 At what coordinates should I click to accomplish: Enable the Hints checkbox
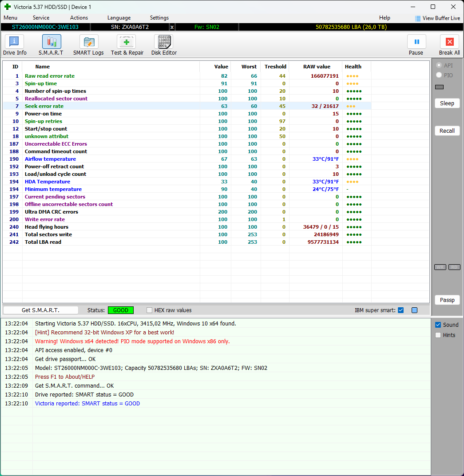tap(438, 335)
